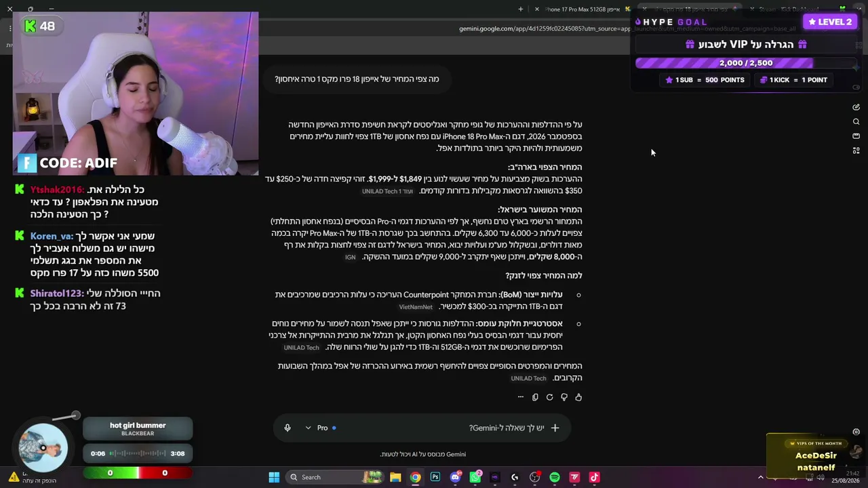868x488 pixels.
Task: Open Spotify from the taskbar
Action: 555,477
